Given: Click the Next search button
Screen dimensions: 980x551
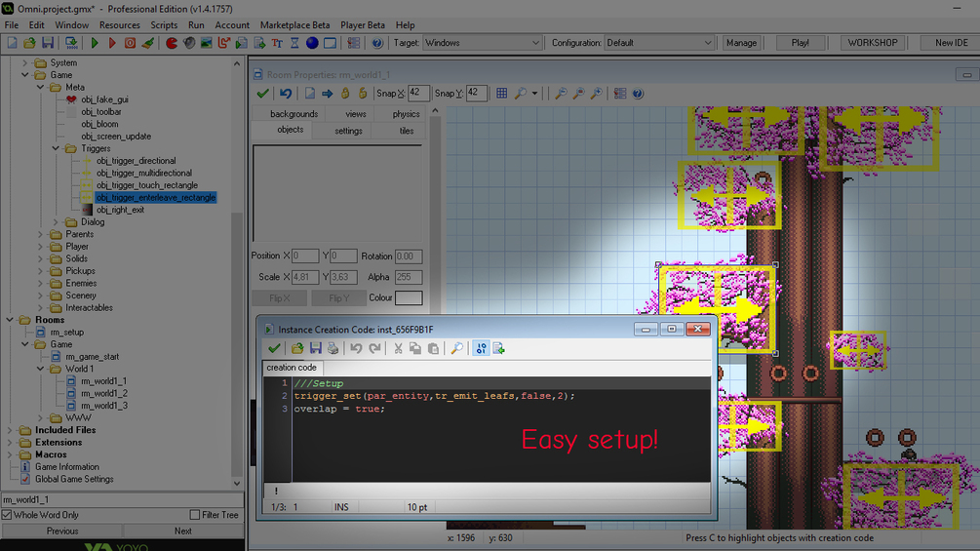Looking at the screenshot, I should 182,531.
